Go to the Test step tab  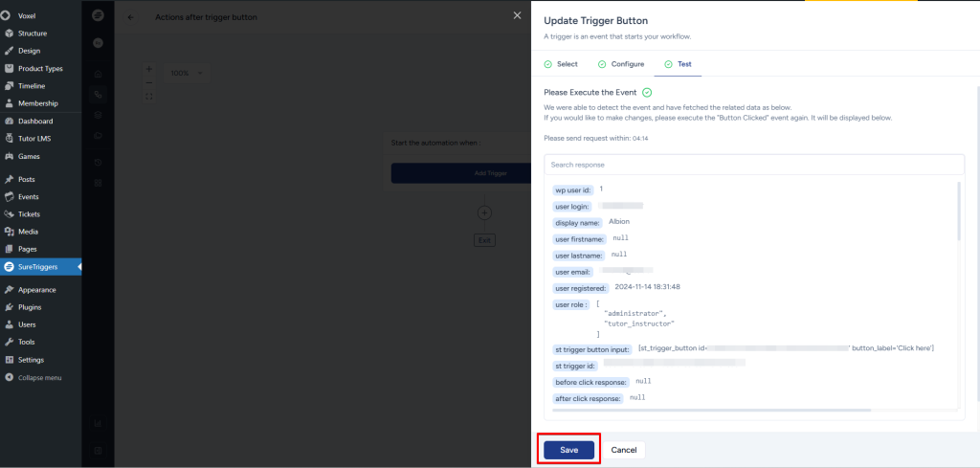coord(678,64)
